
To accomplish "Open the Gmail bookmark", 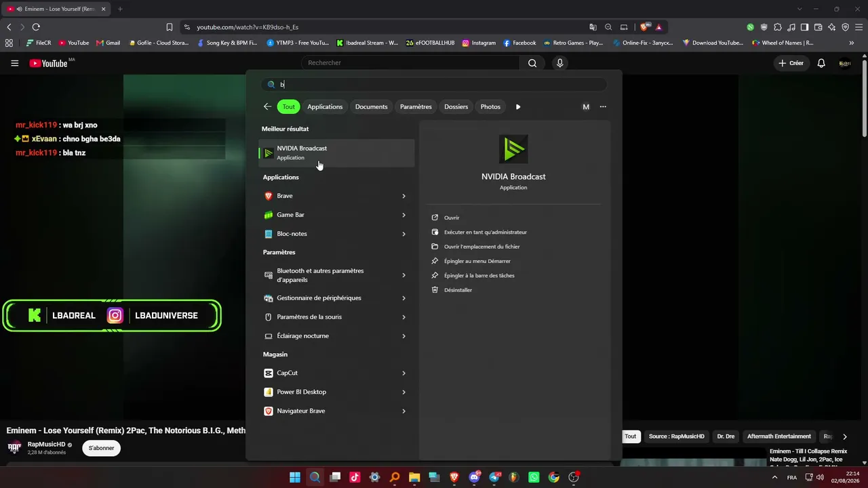I will tap(108, 43).
